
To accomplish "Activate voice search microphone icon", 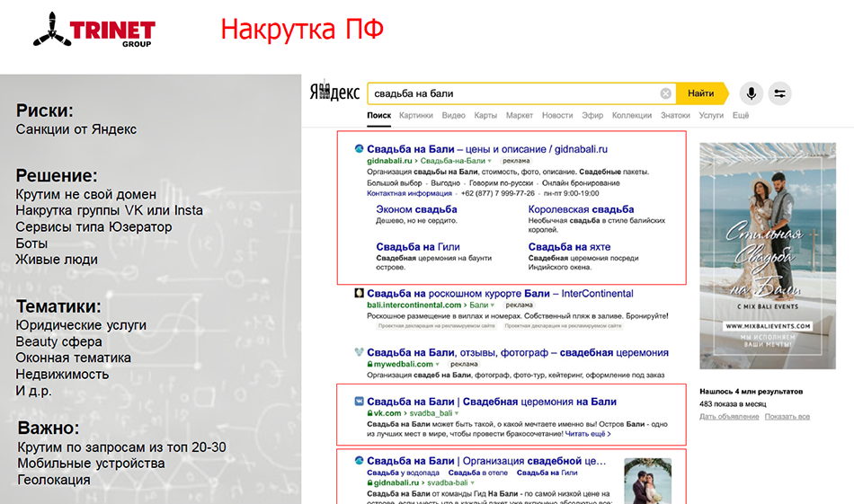I will (x=751, y=93).
